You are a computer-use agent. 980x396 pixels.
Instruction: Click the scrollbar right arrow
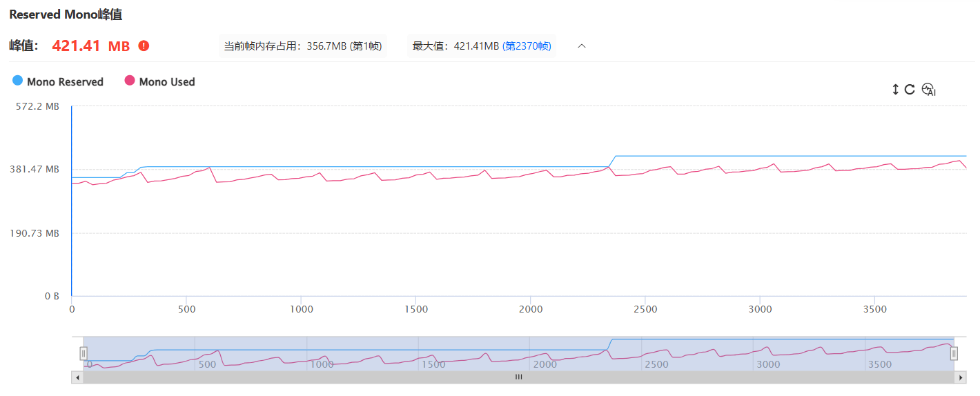[961, 377]
